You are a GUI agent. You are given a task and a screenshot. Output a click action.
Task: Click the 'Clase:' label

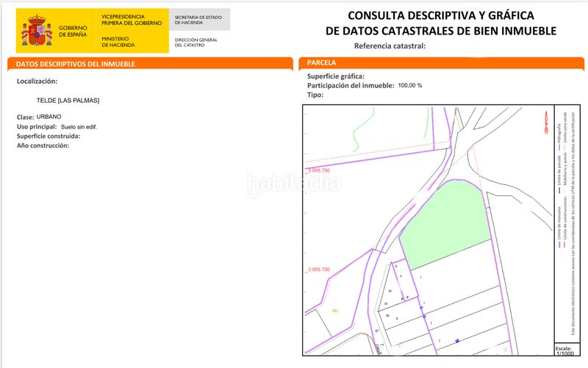tap(26, 118)
